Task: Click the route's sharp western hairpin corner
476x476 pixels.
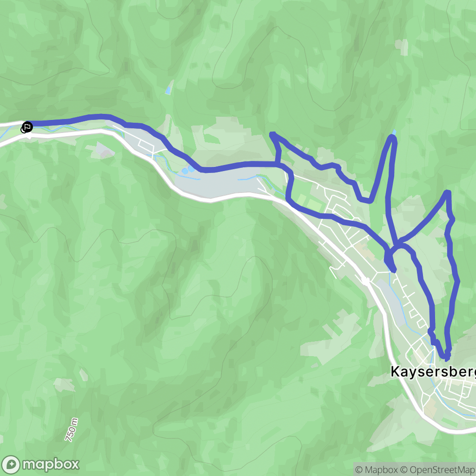Action: click(272, 134)
